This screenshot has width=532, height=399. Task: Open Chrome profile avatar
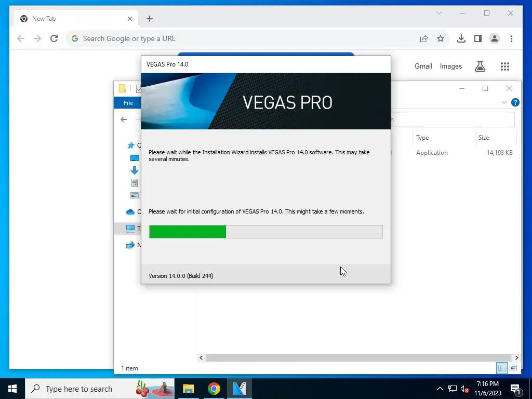[x=495, y=38]
